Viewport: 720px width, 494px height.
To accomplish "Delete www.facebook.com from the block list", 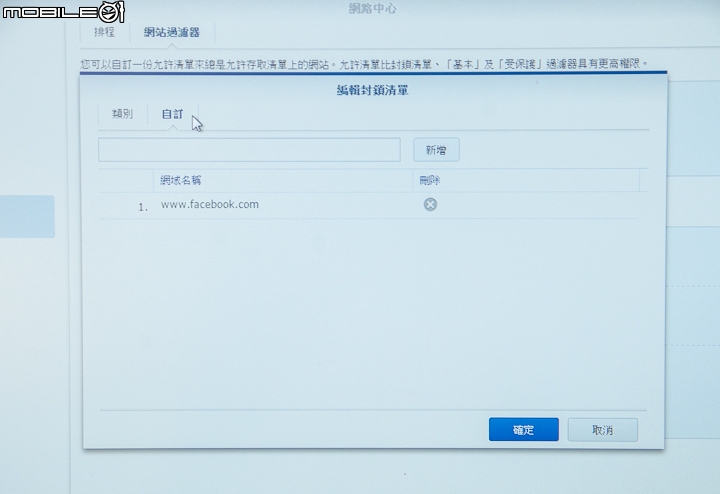I will pos(430,204).
